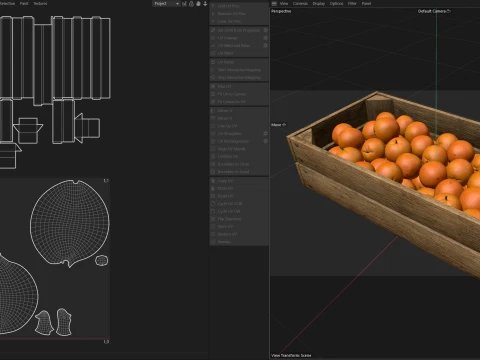Viewport: 480px width, 360px height.
Task: Run the UV Straighten command
Action: tap(236, 133)
